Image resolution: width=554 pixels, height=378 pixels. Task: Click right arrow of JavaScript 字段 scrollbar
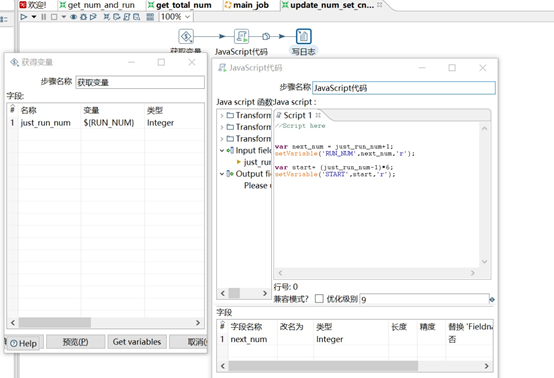pyautogui.click(x=487, y=366)
